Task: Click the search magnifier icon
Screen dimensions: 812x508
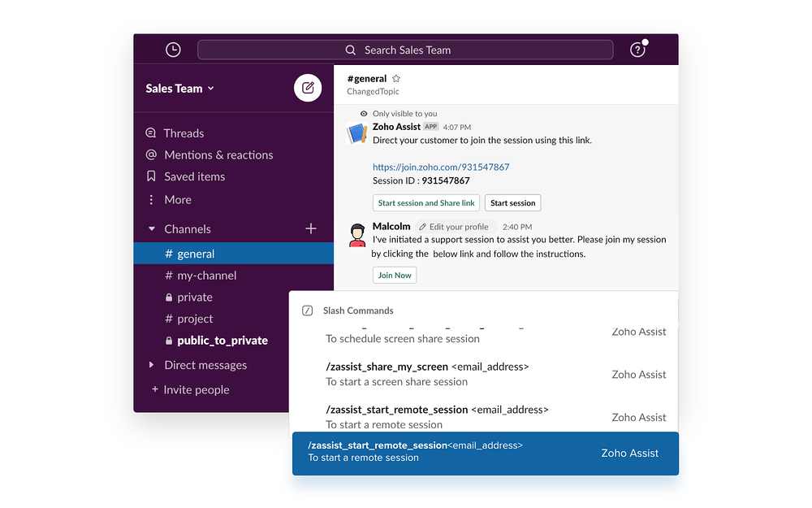Action: [351, 50]
